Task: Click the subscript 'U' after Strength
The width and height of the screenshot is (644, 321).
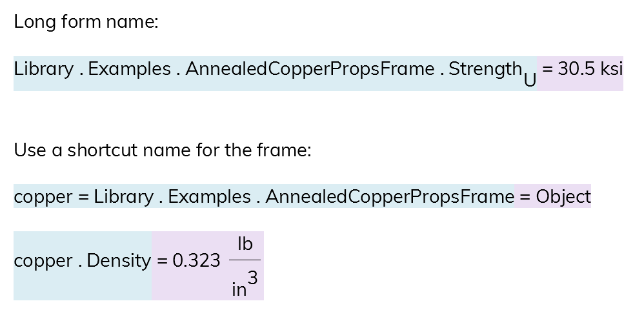Action: (x=530, y=81)
